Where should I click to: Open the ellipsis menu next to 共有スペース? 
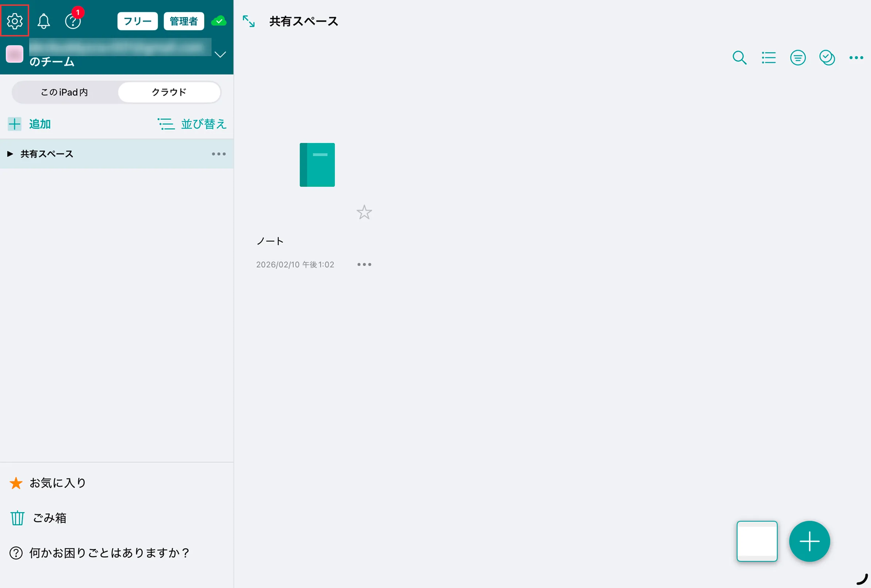[x=218, y=154]
